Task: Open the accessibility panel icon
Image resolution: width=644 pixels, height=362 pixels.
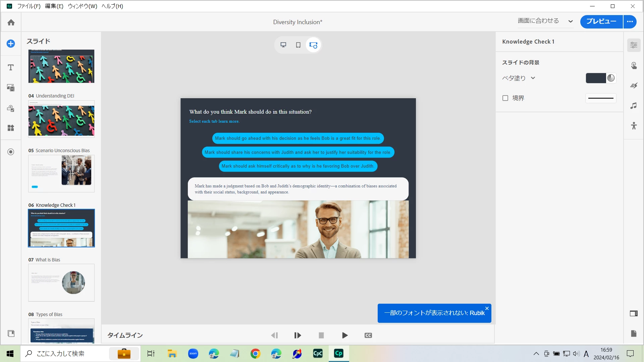Action: tap(634, 126)
